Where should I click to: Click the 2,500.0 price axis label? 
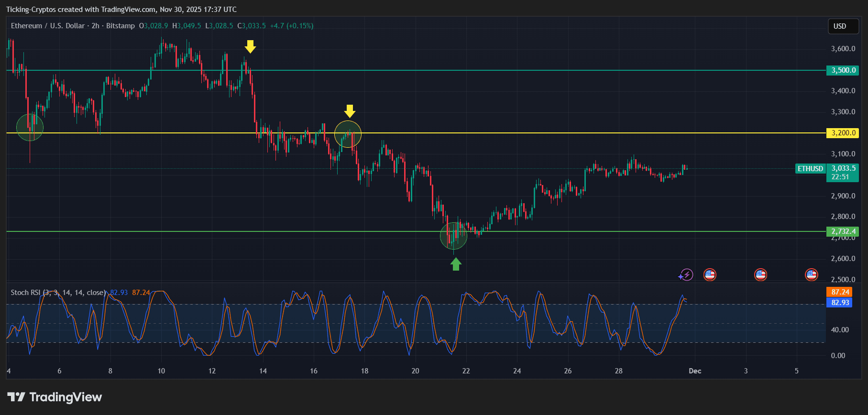[843, 280]
